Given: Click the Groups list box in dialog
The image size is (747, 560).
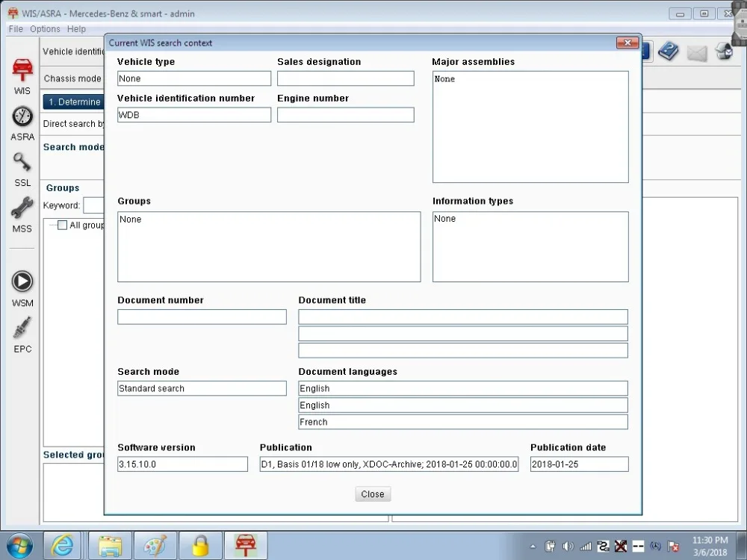Looking at the screenshot, I should coord(269,246).
